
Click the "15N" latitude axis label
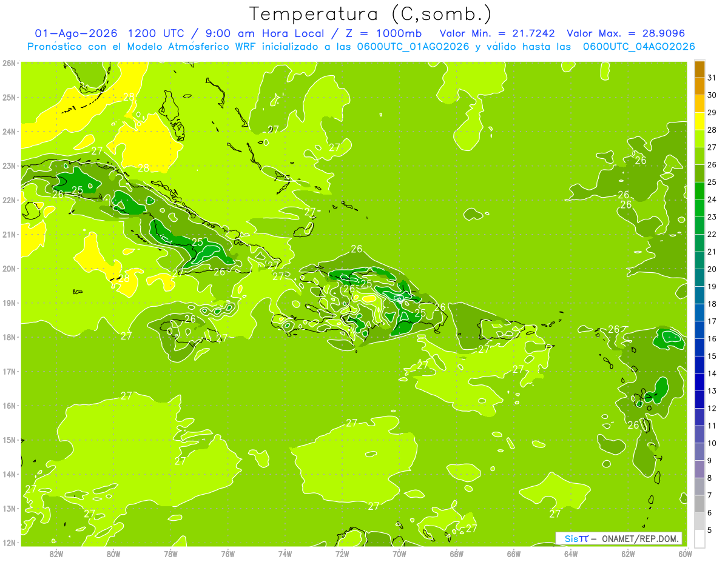coord(9,440)
